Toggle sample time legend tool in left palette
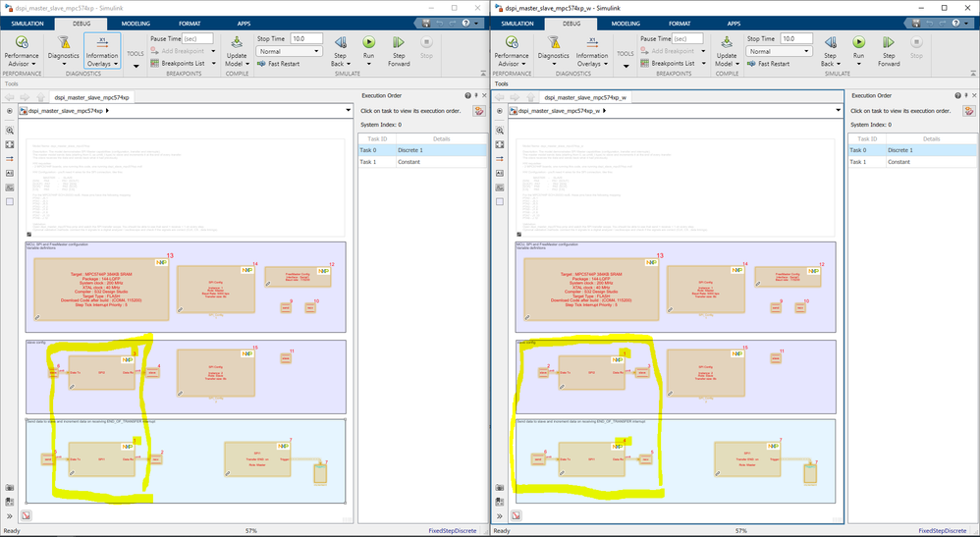 point(10,159)
